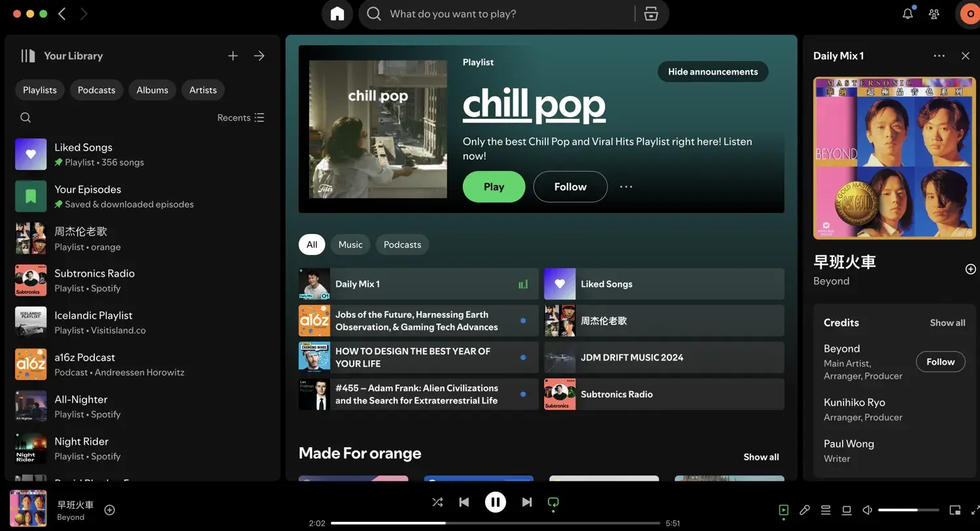
Task: Open the chill pop three-dots menu
Action: click(x=626, y=187)
